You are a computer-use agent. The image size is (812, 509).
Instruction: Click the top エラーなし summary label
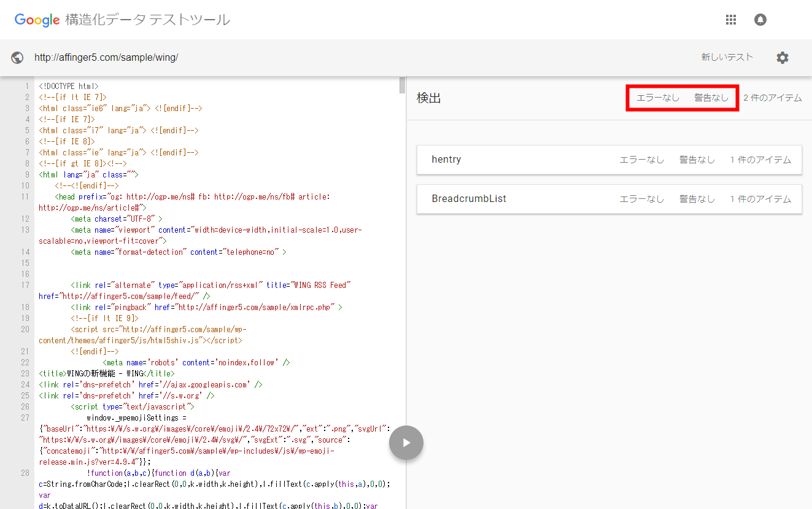pos(659,98)
